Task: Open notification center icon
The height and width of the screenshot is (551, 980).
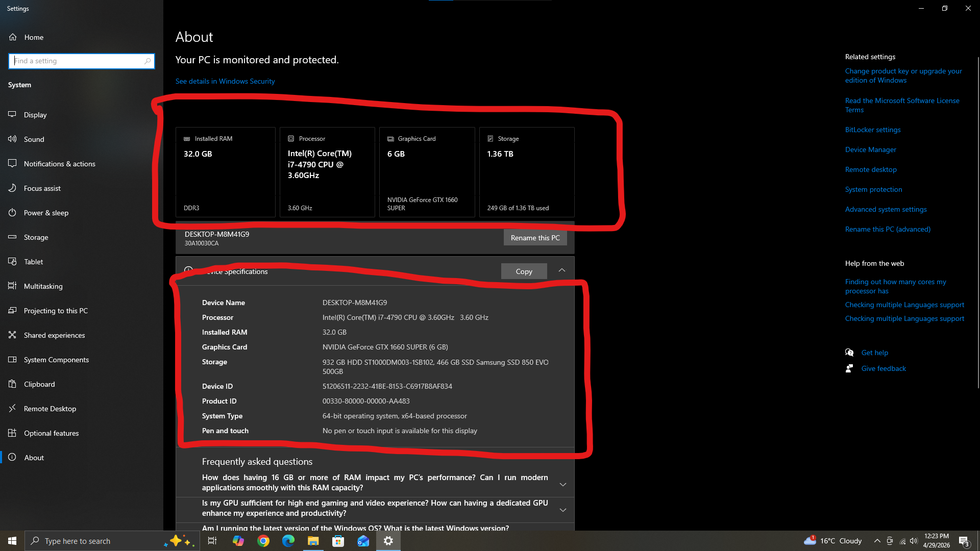Action: click(964, 541)
